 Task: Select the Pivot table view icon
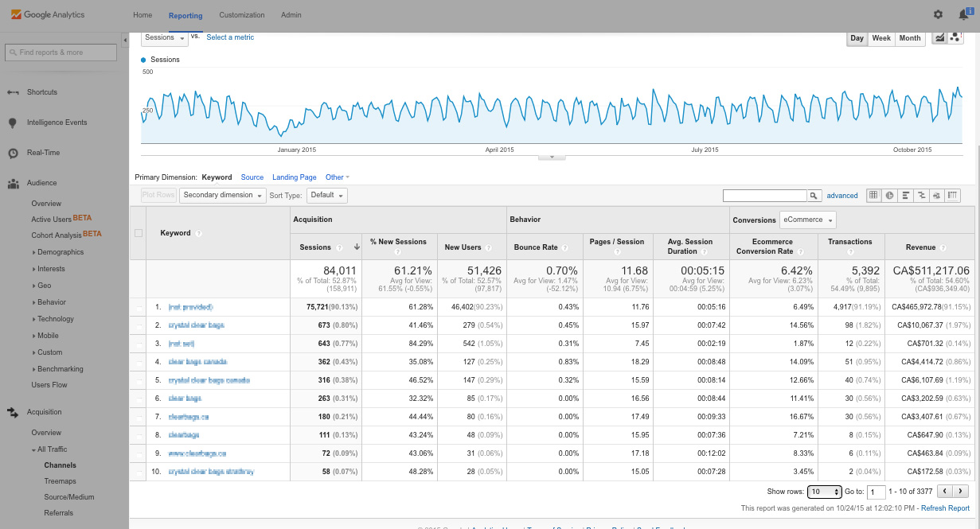coord(952,195)
